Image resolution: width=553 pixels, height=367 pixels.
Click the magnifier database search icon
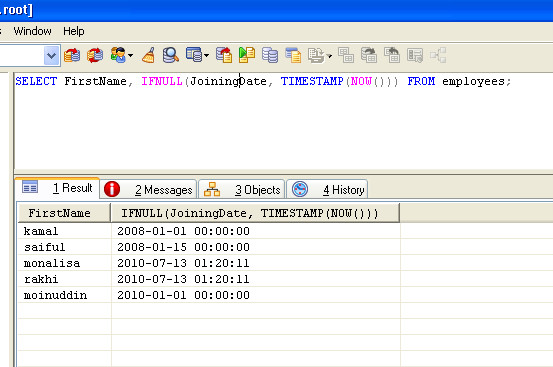tap(171, 55)
